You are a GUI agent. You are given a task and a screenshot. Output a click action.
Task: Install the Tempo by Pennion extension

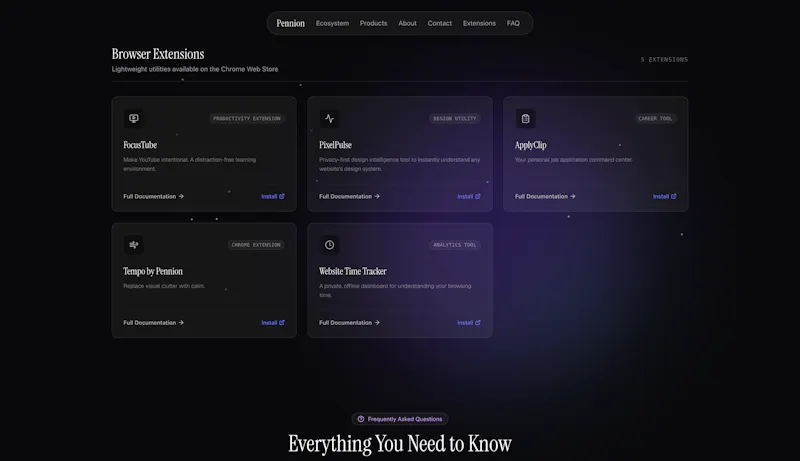[273, 323]
